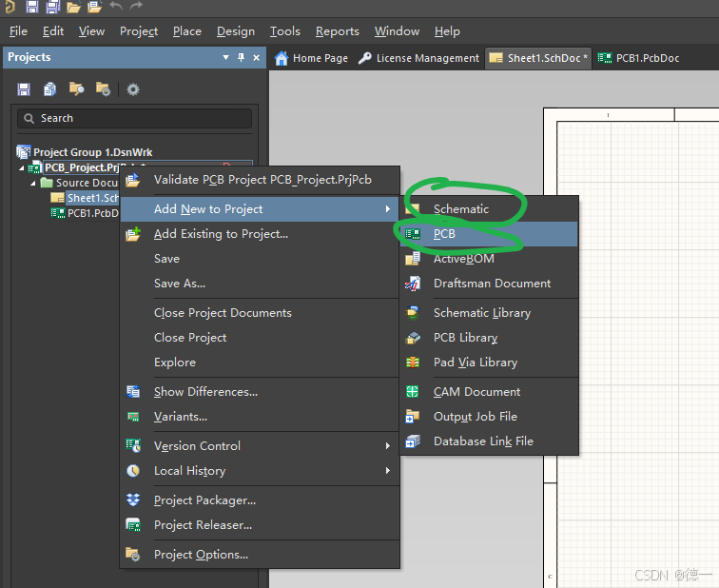This screenshot has width=719, height=588.
Task: Expand Version Control submenu
Action: tap(260, 446)
